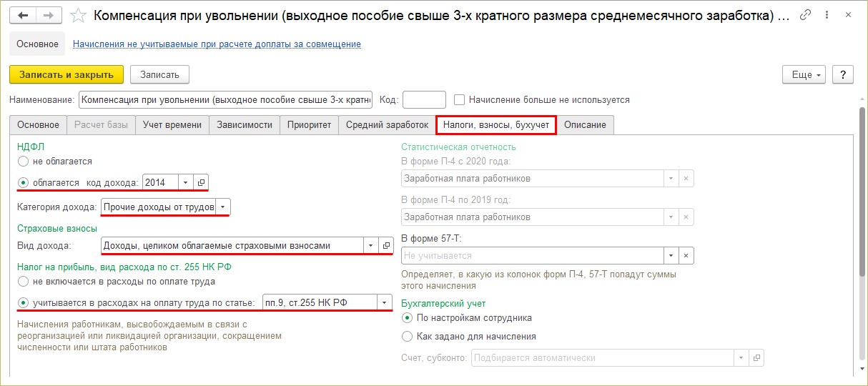The width and height of the screenshot is (868, 386).
Task: Switch to the 'Учет времени' tab
Action: click(x=172, y=124)
